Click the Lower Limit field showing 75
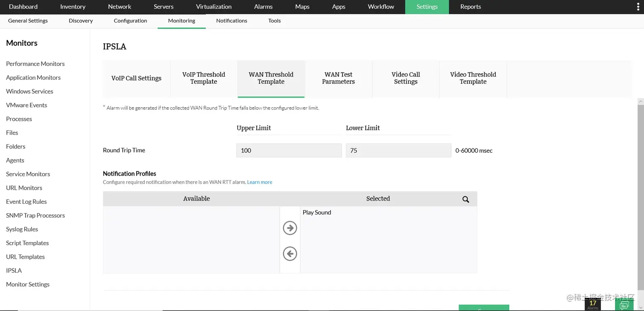The height and width of the screenshot is (311, 644). (398, 150)
